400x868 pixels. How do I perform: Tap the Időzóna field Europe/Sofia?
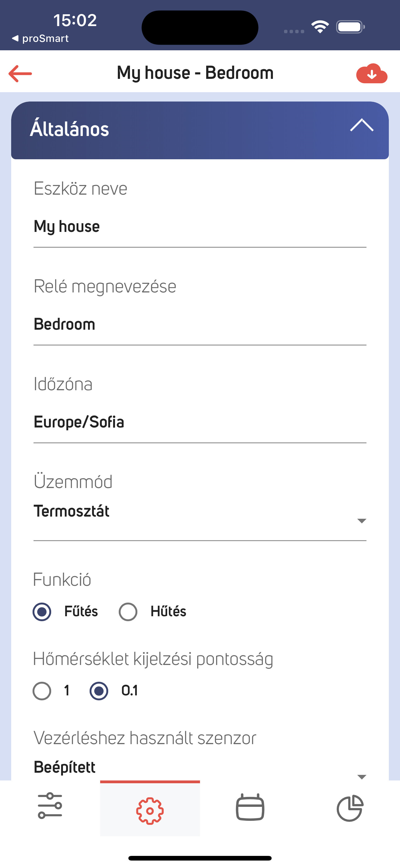pyautogui.click(x=200, y=422)
